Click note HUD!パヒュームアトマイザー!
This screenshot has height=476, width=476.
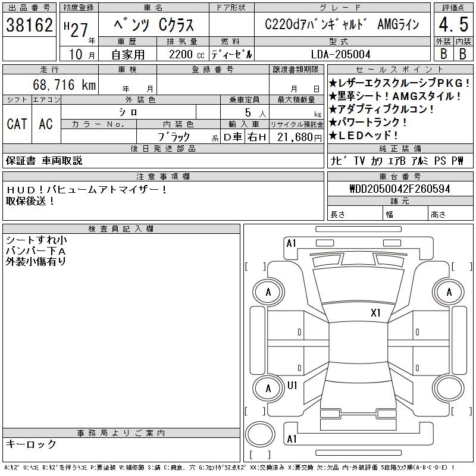86,190
